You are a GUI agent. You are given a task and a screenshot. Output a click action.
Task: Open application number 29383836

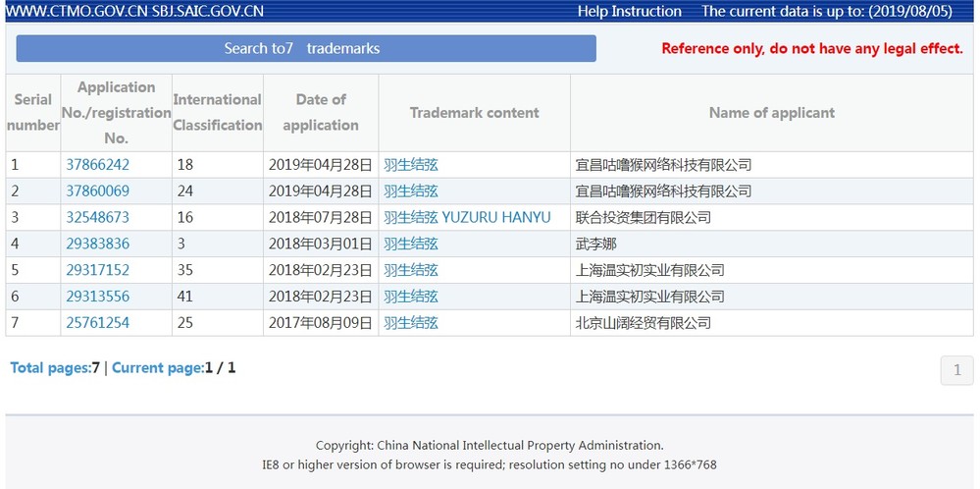(97, 244)
